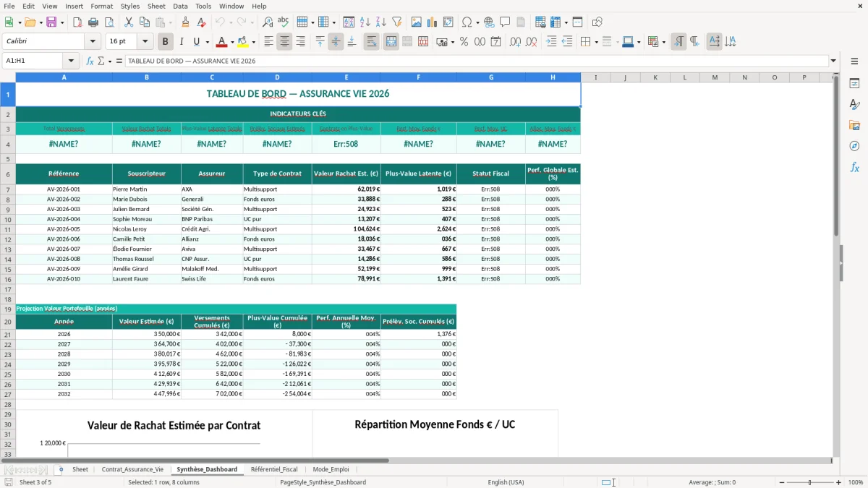Open the Tools menu

203,6
